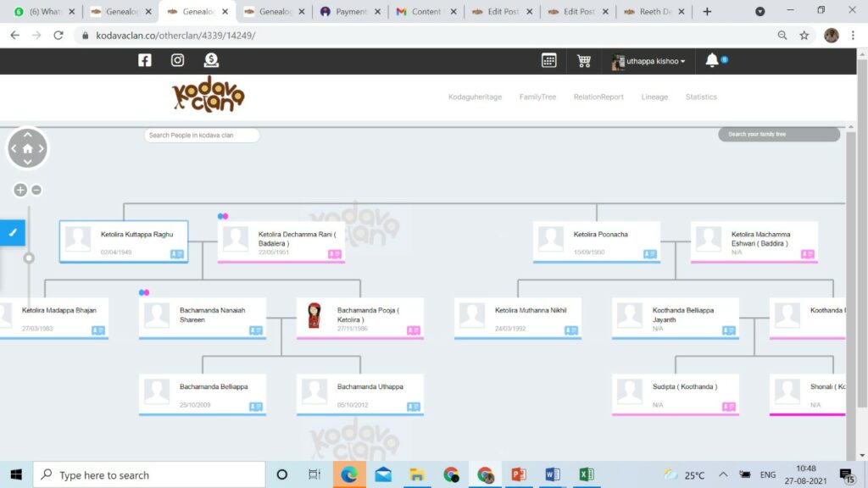
Task: Click the donation dollar icon
Action: (211, 60)
